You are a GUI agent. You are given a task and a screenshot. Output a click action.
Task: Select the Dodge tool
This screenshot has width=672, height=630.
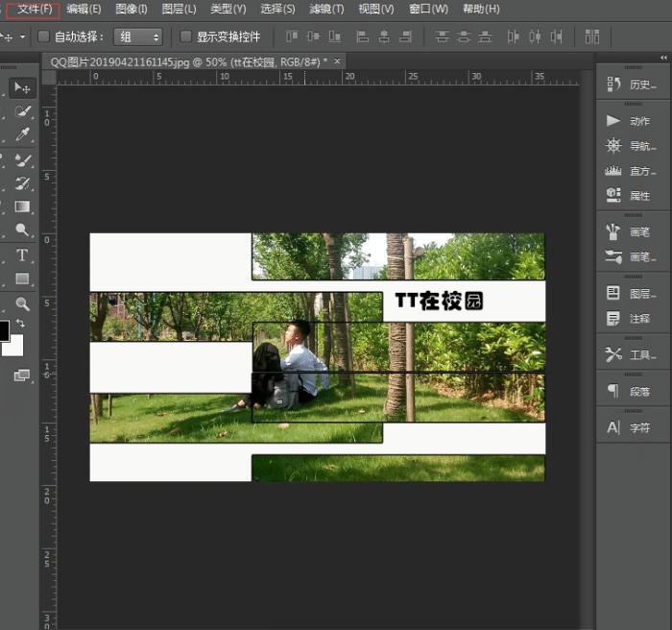pos(22,230)
